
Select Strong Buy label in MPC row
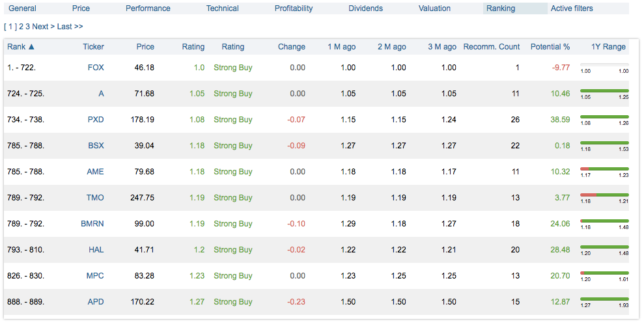click(x=233, y=276)
